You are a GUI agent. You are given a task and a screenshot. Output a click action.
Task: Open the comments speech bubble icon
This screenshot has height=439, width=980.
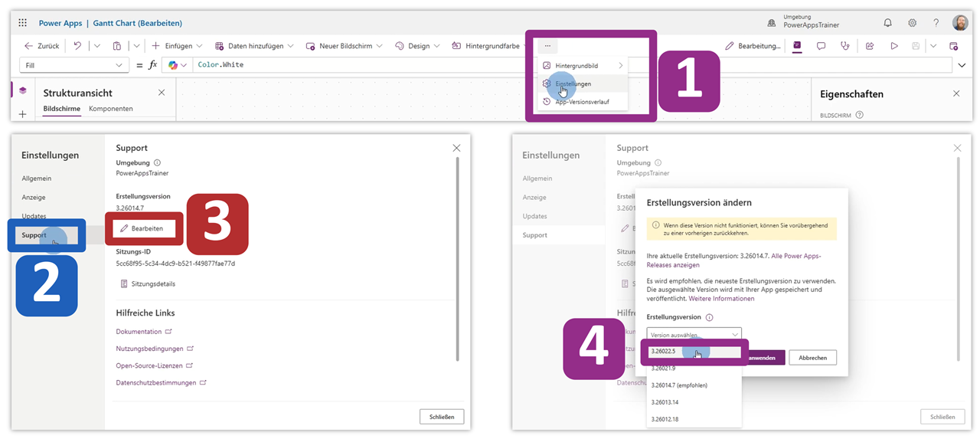point(821,46)
